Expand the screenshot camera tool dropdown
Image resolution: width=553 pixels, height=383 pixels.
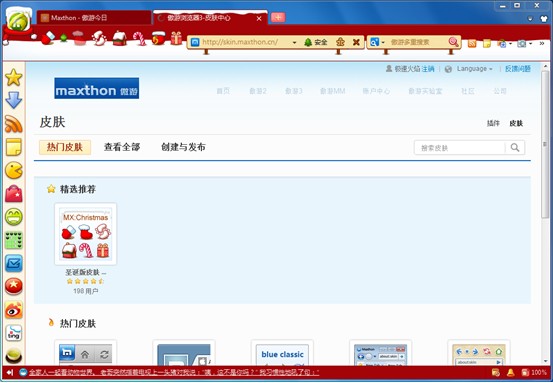point(531,44)
